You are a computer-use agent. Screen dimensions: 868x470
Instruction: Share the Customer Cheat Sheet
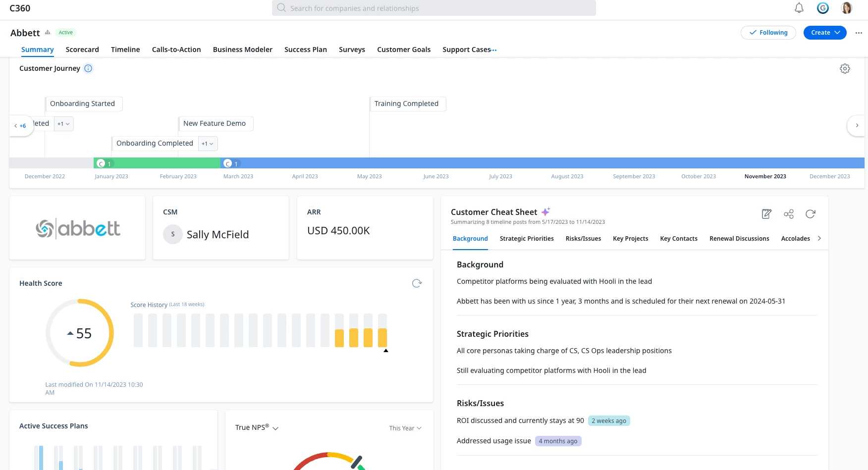click(789, 214)
